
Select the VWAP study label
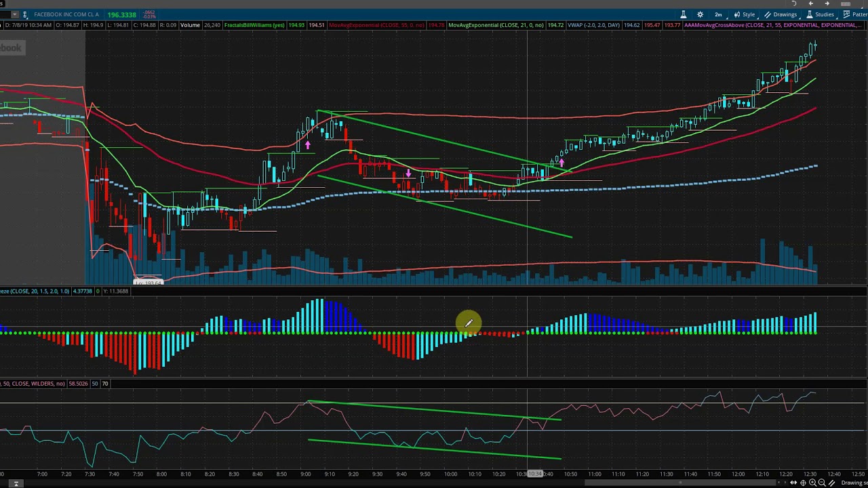(x=594, y=25)
